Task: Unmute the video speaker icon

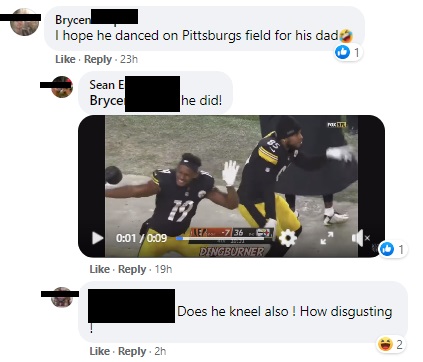Action: (361, 238)
